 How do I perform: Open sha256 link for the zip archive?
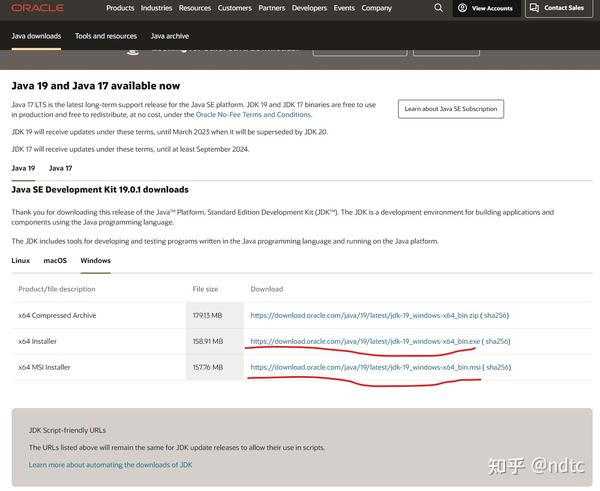pyautogui.click(x=497, y=315)
